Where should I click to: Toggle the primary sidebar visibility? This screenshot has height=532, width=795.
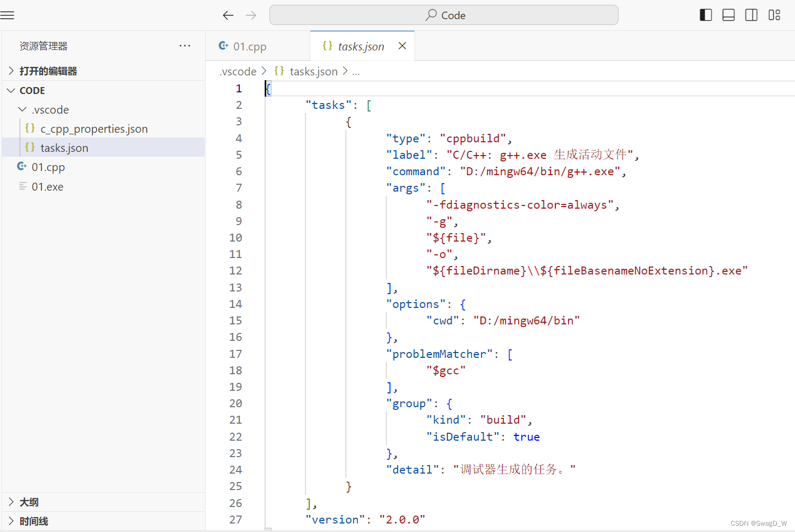coord(706,15)
